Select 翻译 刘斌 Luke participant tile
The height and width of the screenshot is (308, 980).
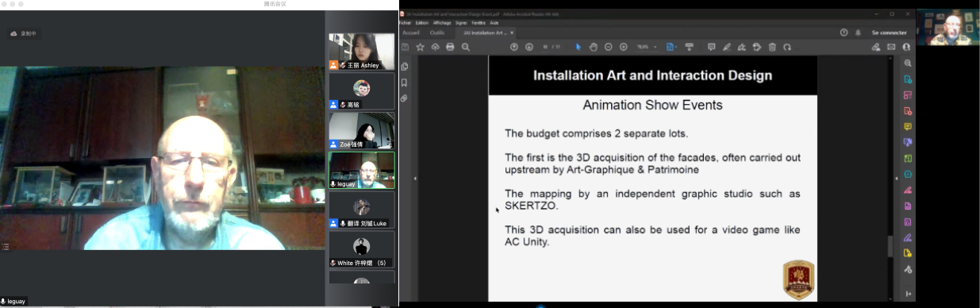pyautogui.click(x=362, y=210)
